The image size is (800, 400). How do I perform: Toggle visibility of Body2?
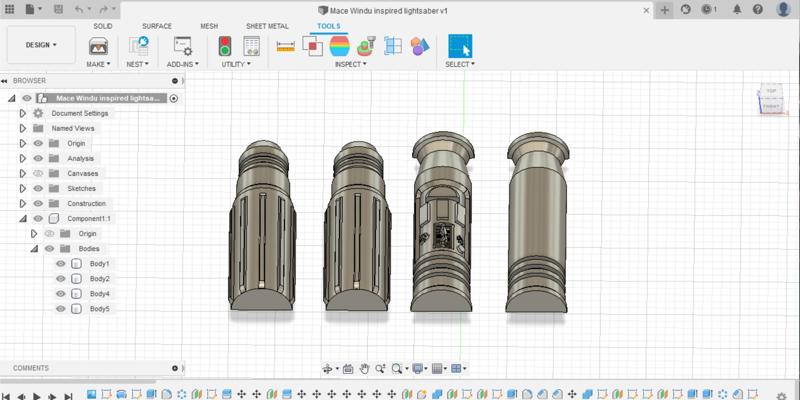point(61,279)
